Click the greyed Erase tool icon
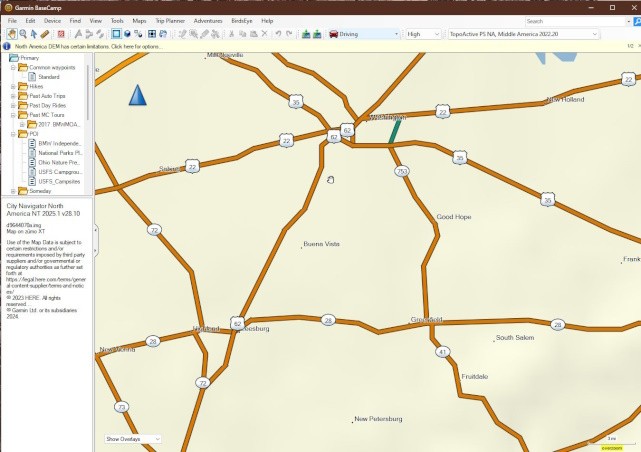Screen dimensions: 641x452 coord(204,34)
